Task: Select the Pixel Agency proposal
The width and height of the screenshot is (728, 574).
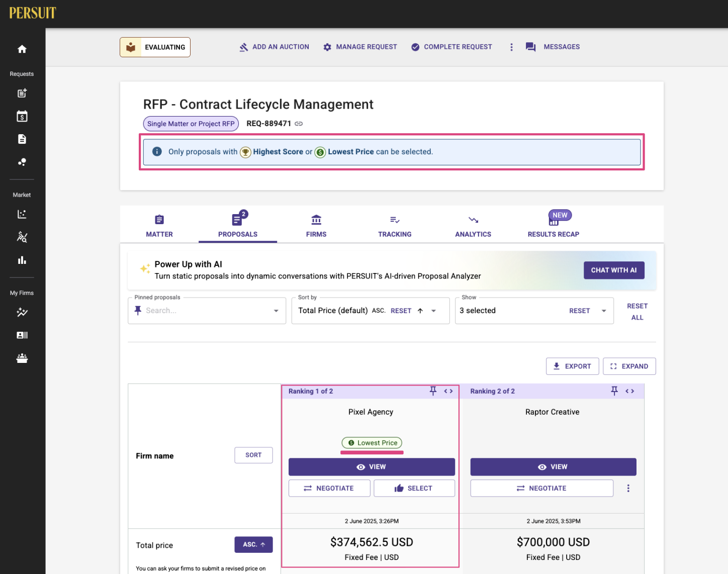Action: point(414,488)
